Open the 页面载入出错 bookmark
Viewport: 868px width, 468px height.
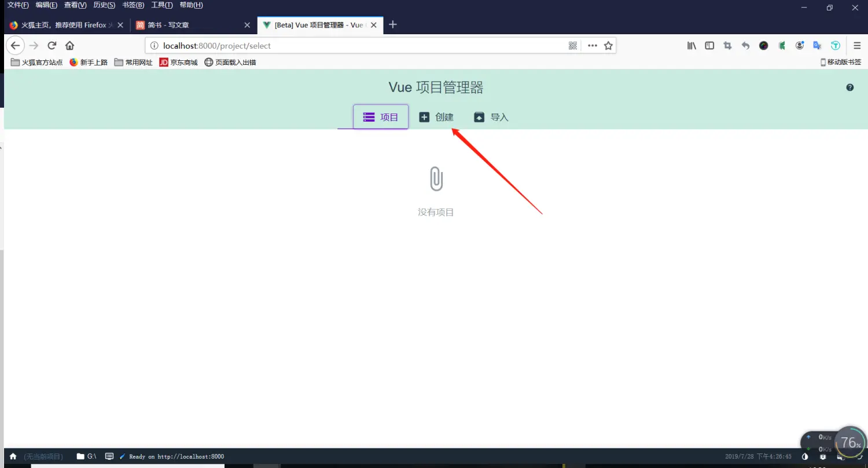[230, 62]
